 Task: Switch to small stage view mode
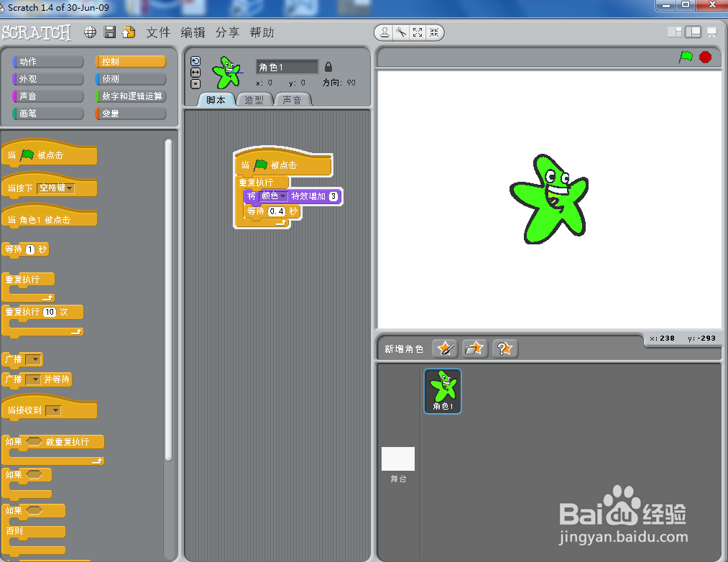click(674, 32)
